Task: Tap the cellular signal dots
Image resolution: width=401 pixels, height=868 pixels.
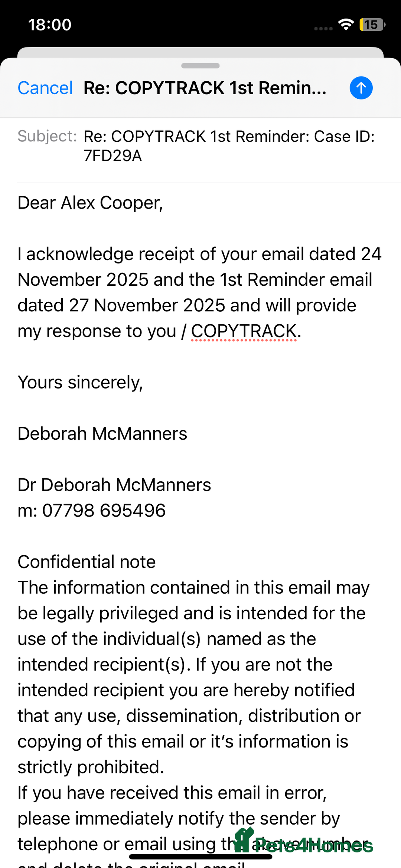Action: click(x=323, y=29)
